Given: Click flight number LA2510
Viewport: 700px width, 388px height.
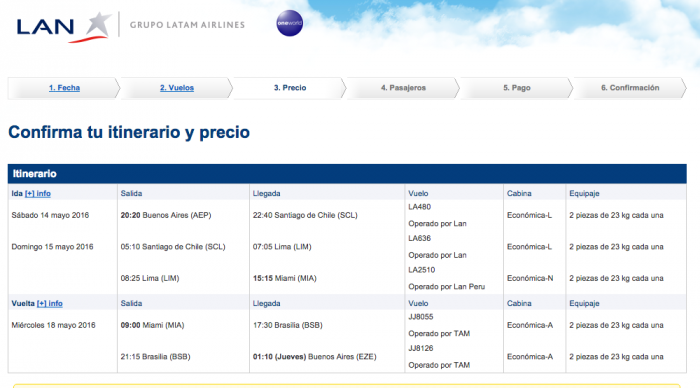Looking at the screenshot, I should [x=421, y=270].
